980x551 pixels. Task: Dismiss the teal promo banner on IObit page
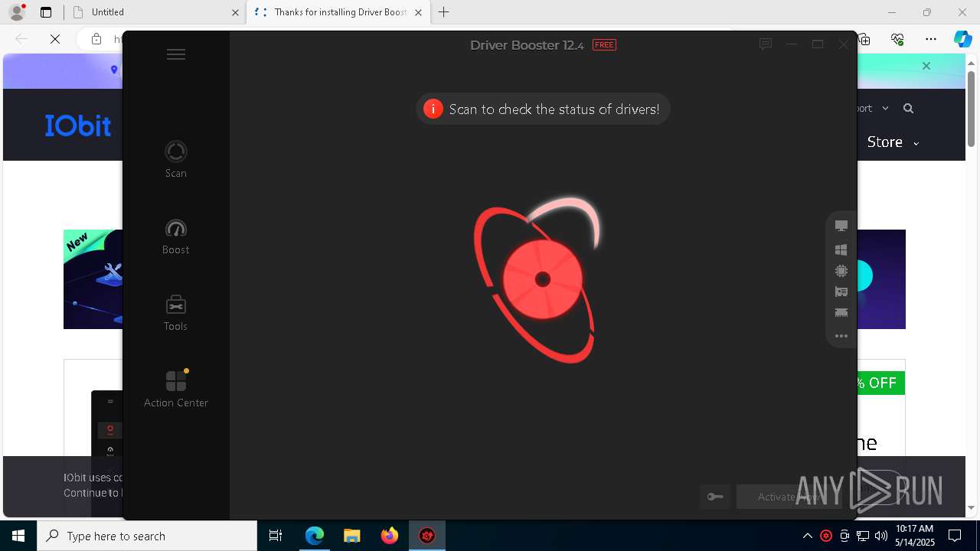click(926, 66)
